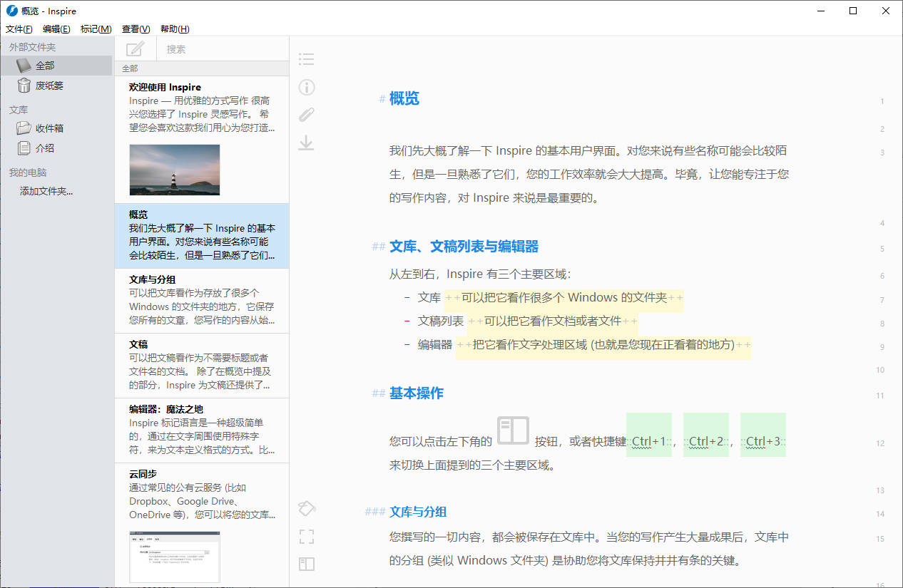Open the 文稿 sheet in the list
The width and height of the screenshot is (903, 588).
coord(202,366)
